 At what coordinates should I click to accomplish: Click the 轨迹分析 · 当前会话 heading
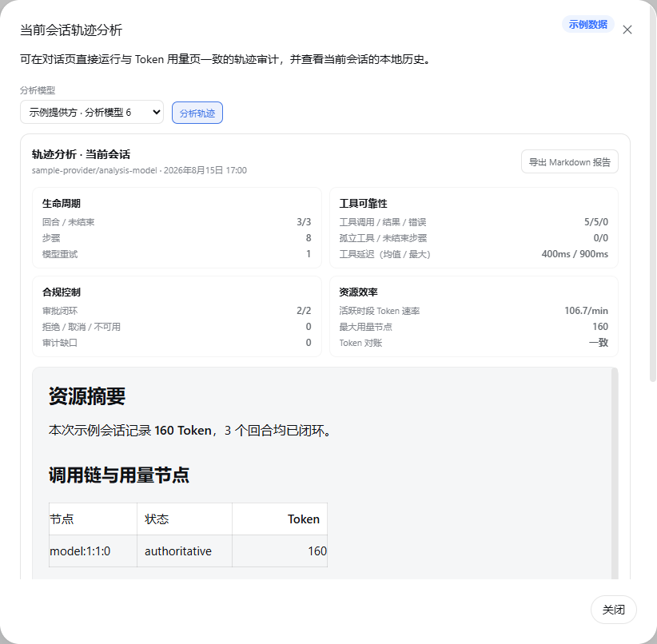click(x=81, y=154)
